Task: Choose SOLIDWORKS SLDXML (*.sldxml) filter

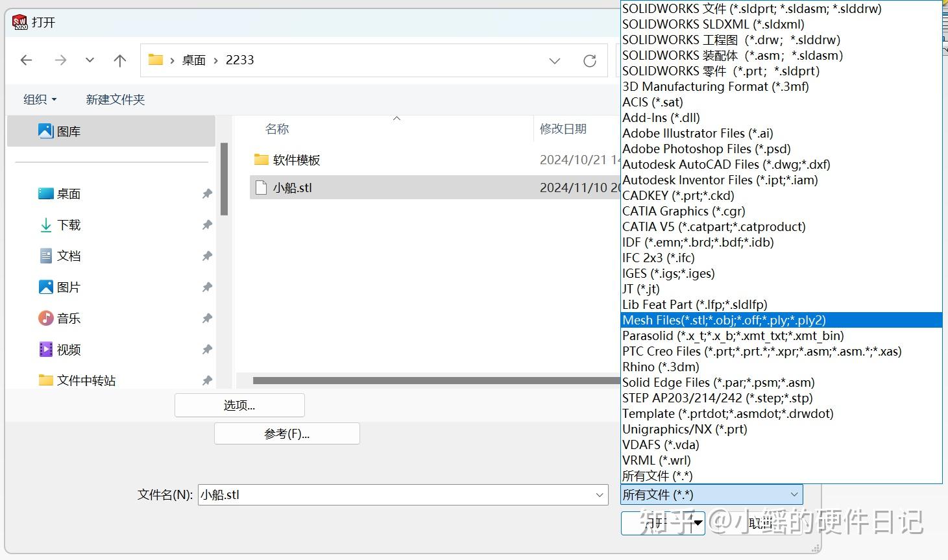Action: click(x=781, y=24)
